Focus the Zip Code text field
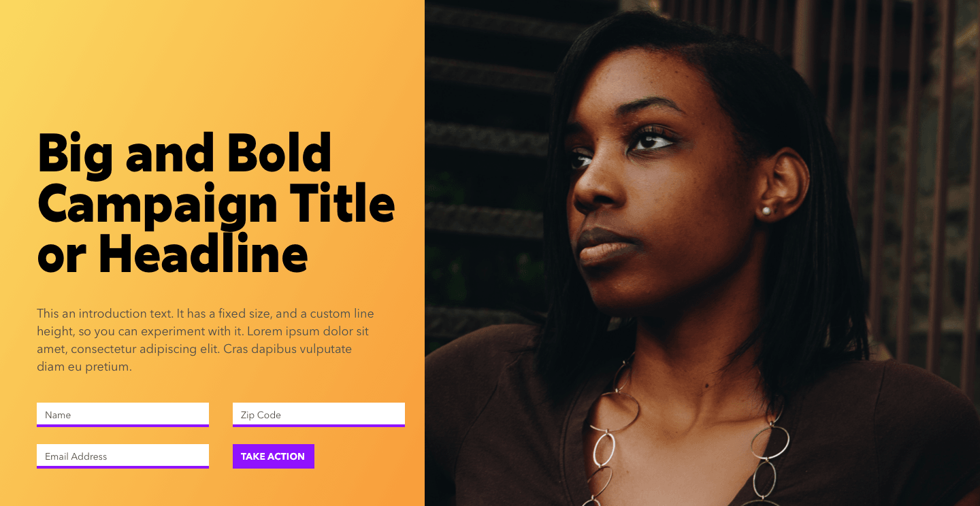980x506 pixels. (318, 414)
